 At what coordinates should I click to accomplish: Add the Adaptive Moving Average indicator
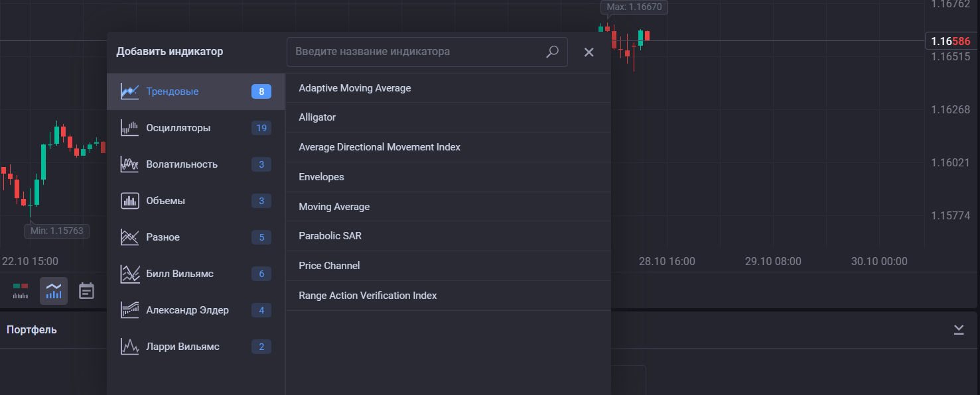click(x=355, y=88)
